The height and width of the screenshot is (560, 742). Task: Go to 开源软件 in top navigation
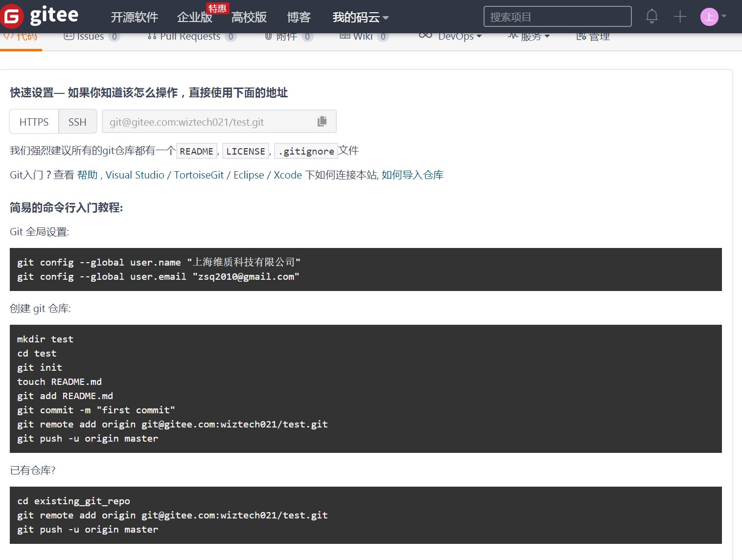[x=135, y=18]
